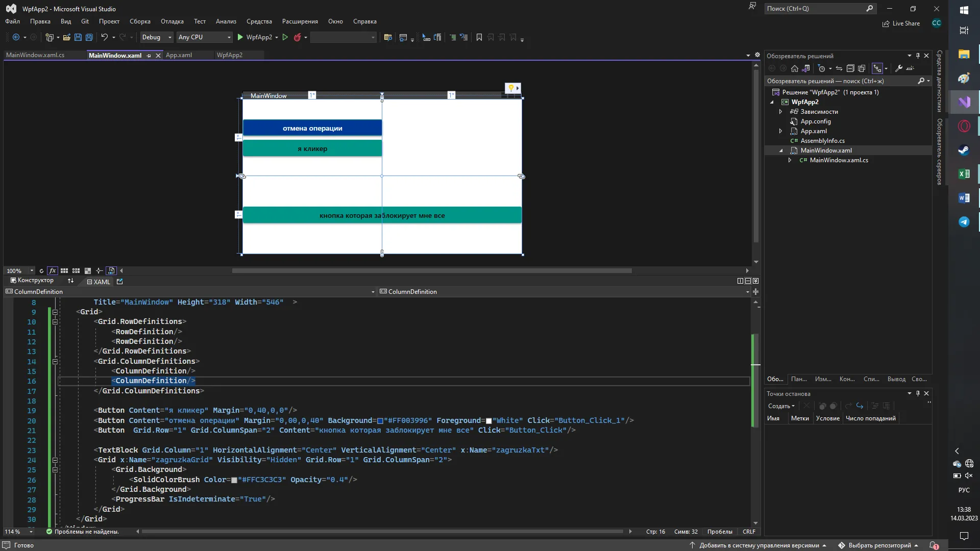Click the Конструктор view button
The width and height of the screenshot is (980, 551).
click(32, 281)
